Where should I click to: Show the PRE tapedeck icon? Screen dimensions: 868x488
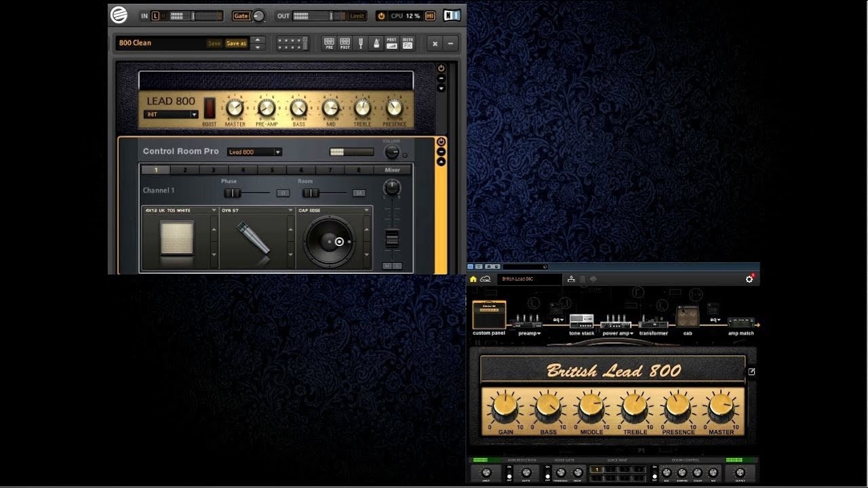tap(329, 43)
